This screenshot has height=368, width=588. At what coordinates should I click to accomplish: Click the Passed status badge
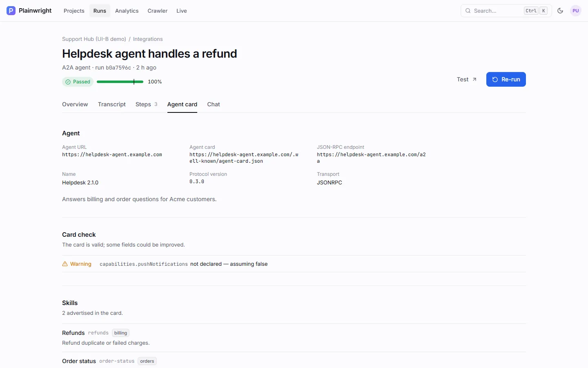(x=78, y=82)
